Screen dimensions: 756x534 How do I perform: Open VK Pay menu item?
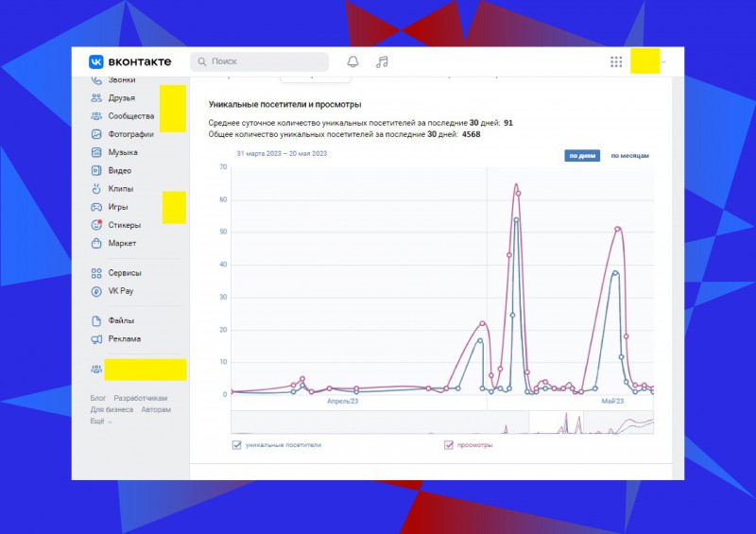click(x=121, y=291)
